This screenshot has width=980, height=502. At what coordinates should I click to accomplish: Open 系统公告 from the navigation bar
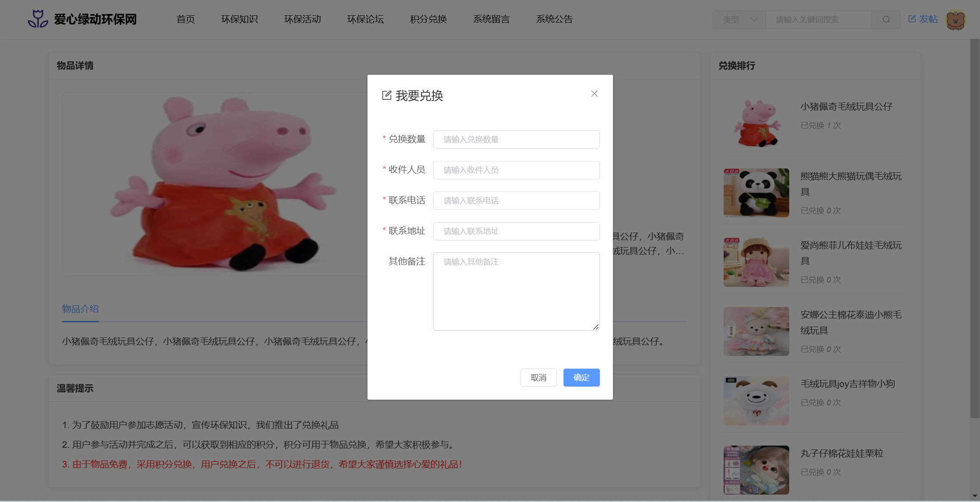coord(554,19)
